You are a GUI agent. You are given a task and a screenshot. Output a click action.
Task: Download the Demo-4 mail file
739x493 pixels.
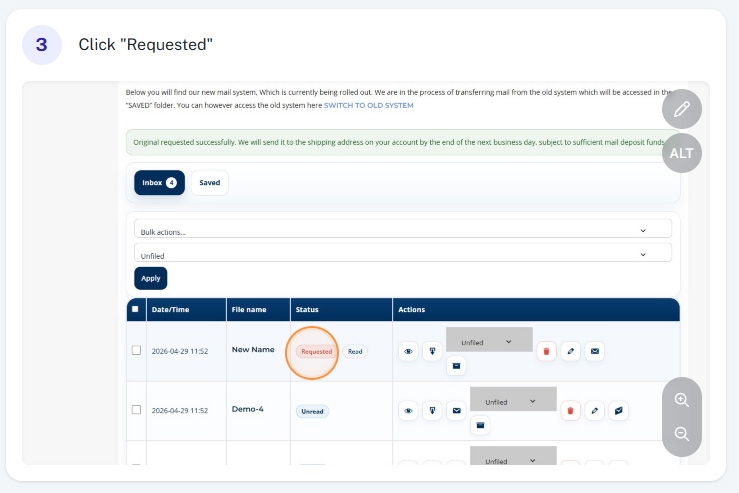pyautogui.click(x=432, y=411)
